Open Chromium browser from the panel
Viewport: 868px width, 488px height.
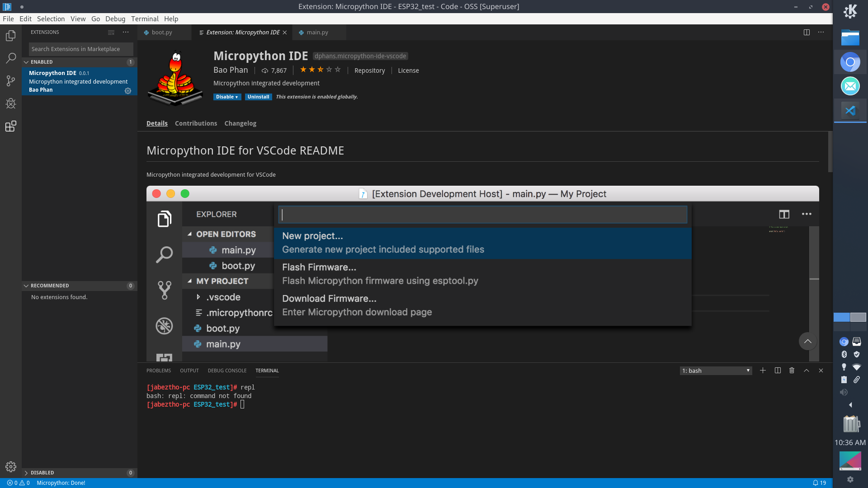[x=850, y=62]
